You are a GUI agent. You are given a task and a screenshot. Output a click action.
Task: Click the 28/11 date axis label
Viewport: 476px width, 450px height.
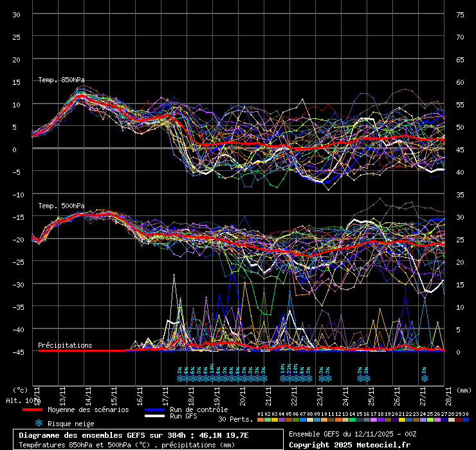[x=449, y=396]
